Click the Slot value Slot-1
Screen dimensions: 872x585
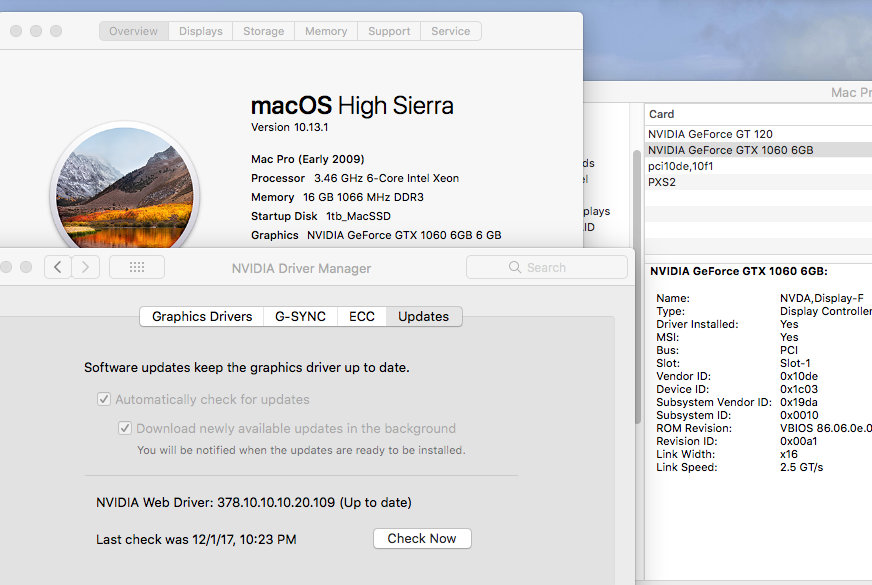(x=795, y=363)
